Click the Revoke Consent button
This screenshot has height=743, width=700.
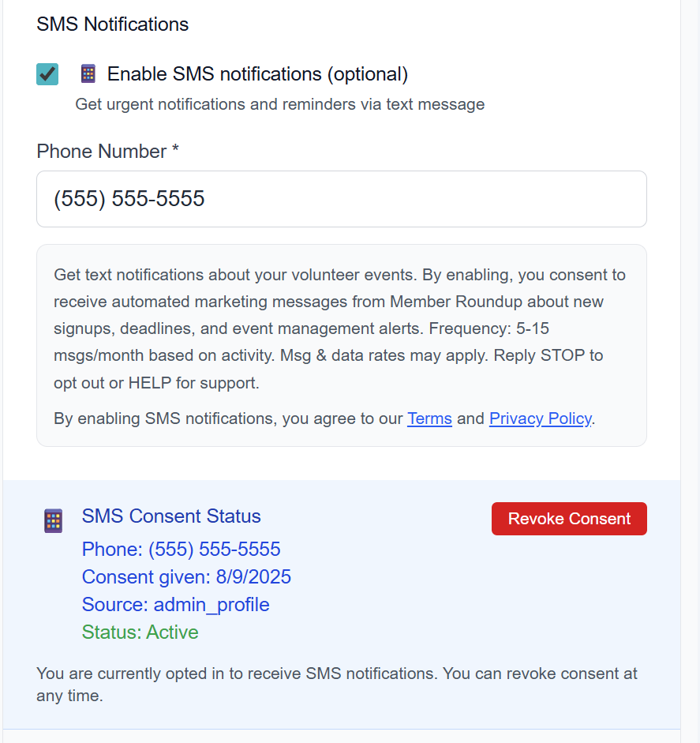(569, 519)
